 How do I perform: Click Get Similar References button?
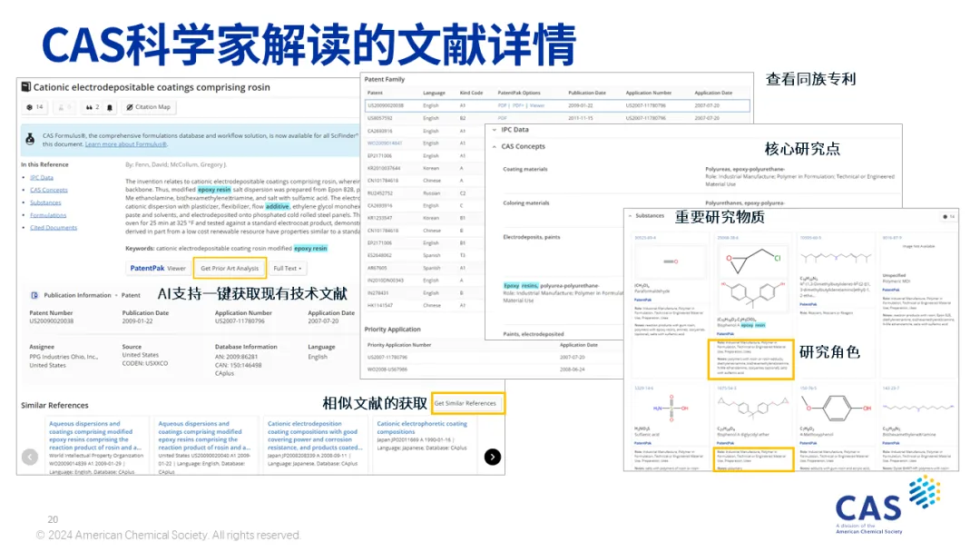pyautogui.click(x=465, y=403)
